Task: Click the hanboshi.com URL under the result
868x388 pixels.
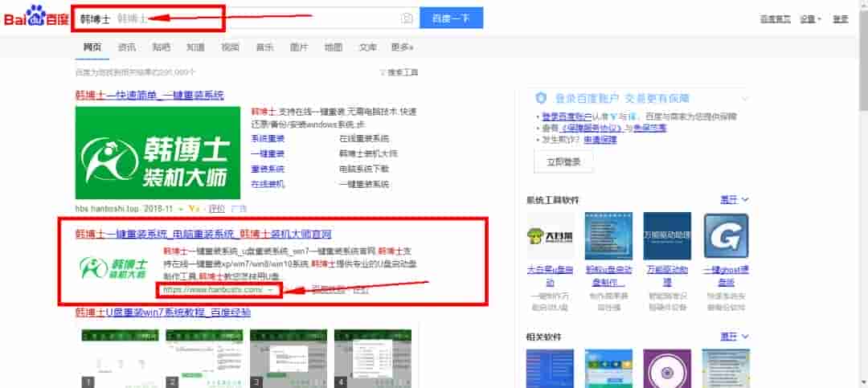Action: 214,290
